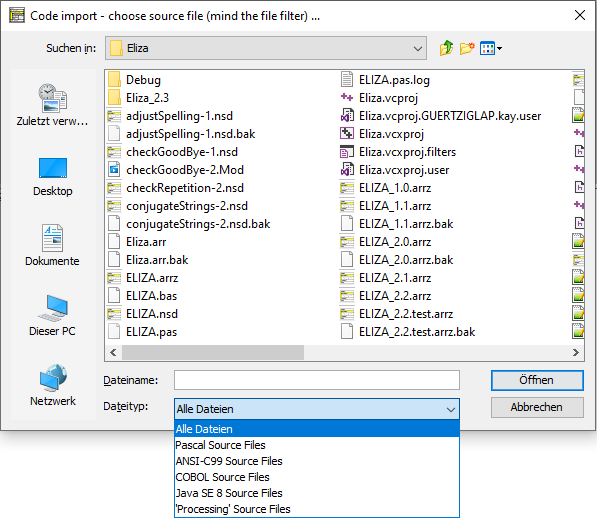Select file ELIZA_2.1.arrz
This screenshot has width=597, height=520.
tap(395, 278)
